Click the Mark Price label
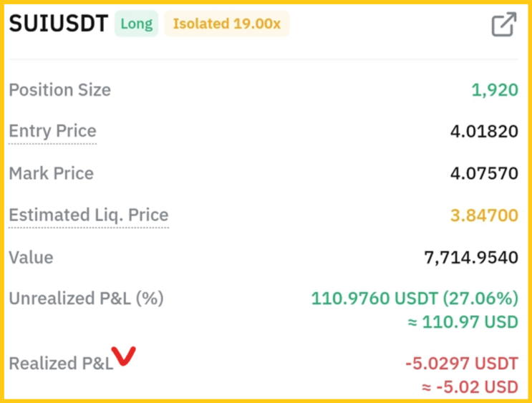The image size is (532, 403). (51, 173)
